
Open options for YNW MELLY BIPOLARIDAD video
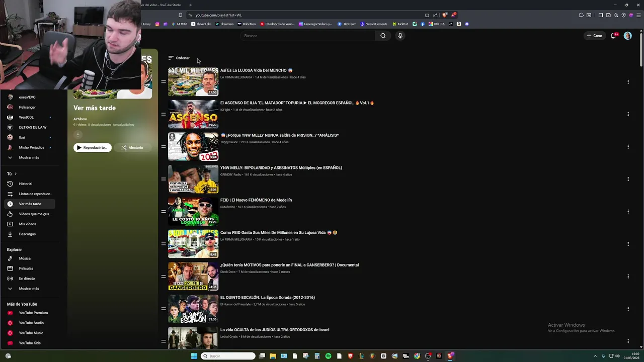[628, 179]
